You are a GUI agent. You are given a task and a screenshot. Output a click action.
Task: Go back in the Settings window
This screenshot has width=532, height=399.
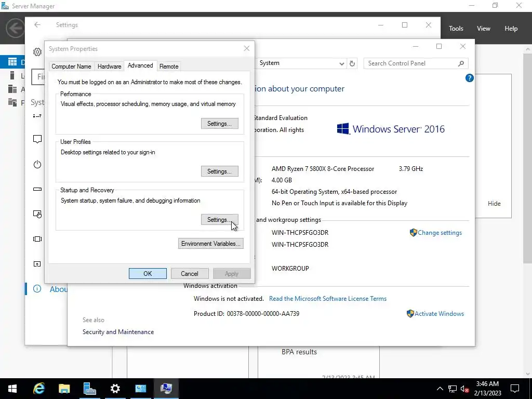37,25
